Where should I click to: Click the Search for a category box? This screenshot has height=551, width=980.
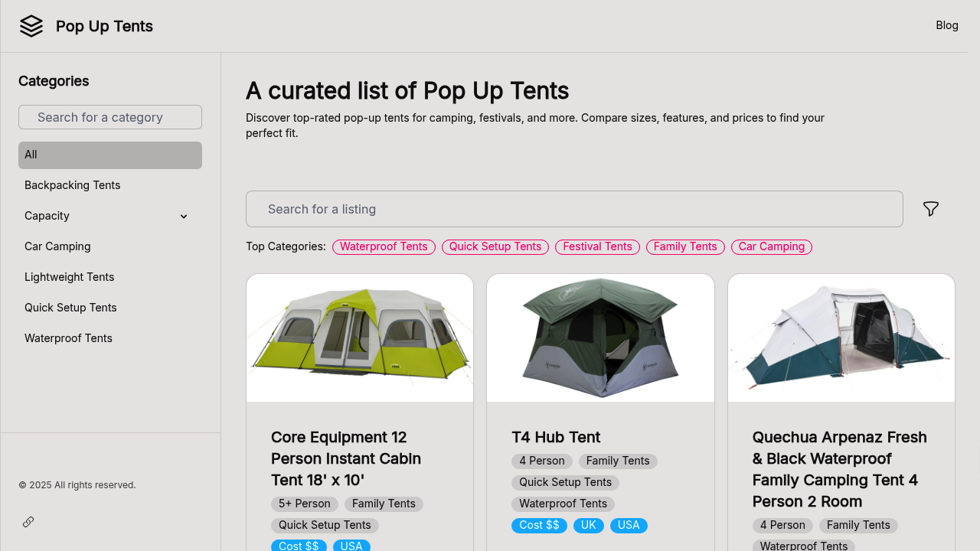tap(109, 116)
